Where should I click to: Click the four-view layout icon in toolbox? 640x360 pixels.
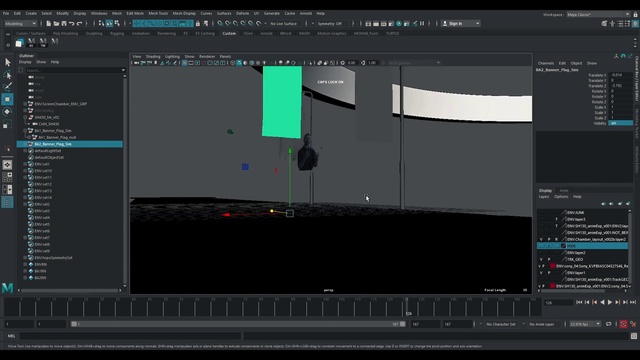[7, 177]
